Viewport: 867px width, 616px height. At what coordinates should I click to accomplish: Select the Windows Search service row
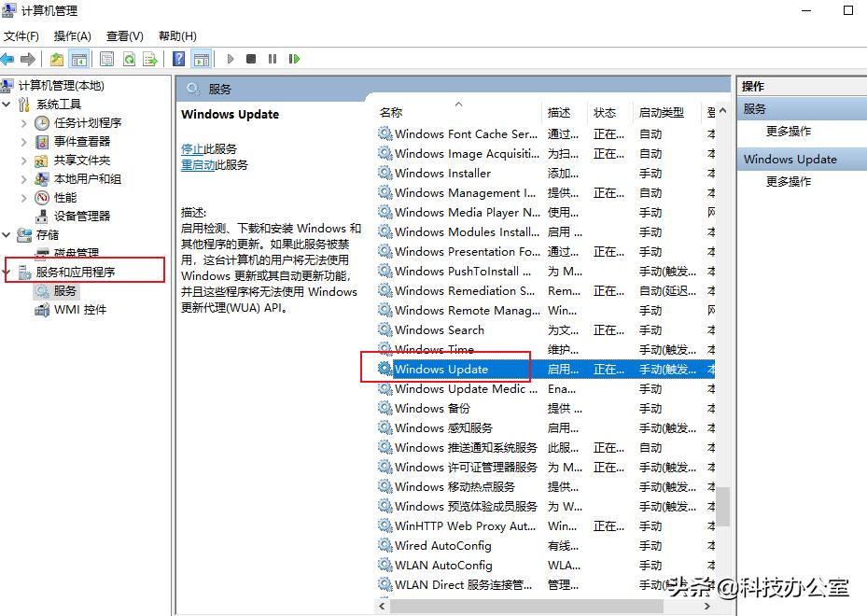point(439,329)
